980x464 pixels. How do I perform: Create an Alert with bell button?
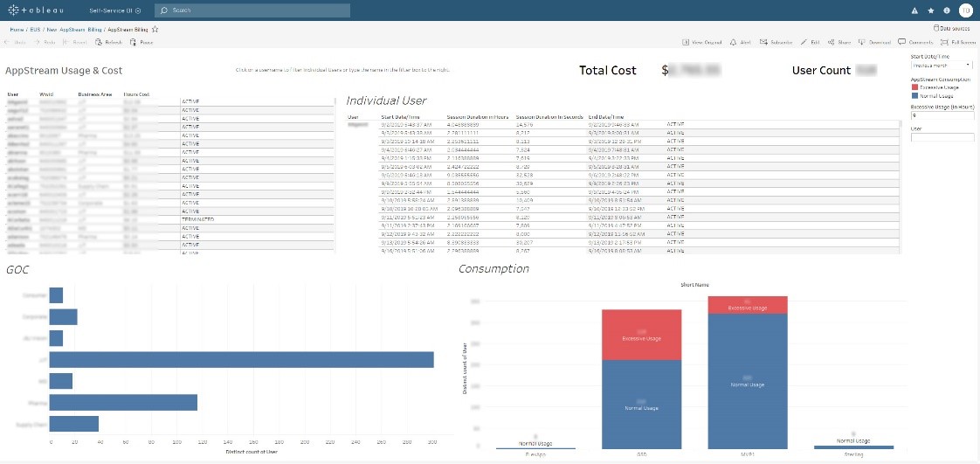point(741,43)
